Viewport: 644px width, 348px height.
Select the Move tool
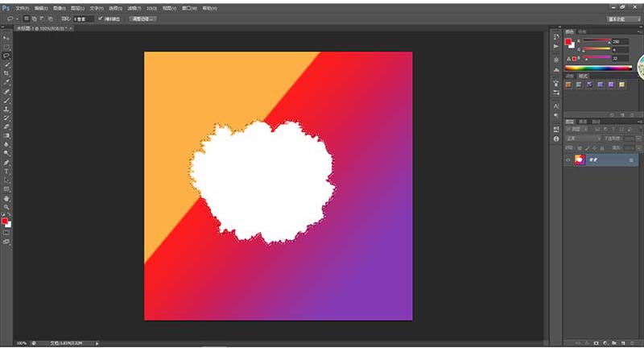[6, 38]
